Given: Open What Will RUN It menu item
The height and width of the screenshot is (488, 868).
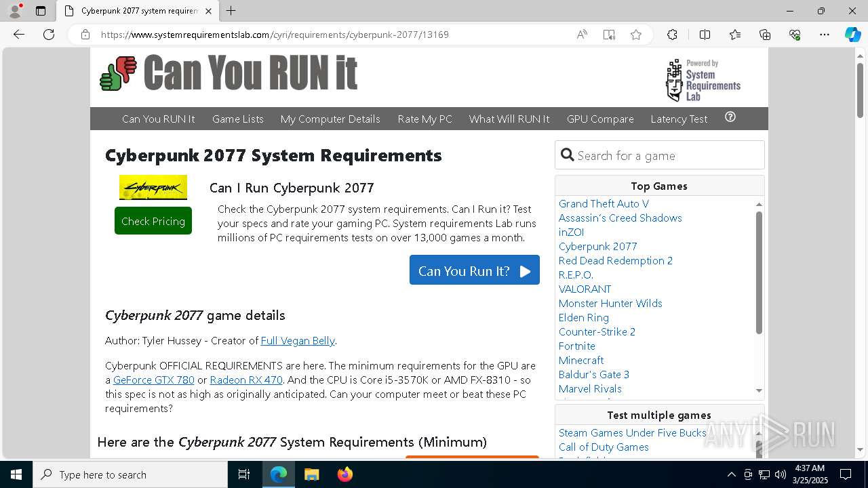Looking at the screenshot, I should (x=509, y=119).
